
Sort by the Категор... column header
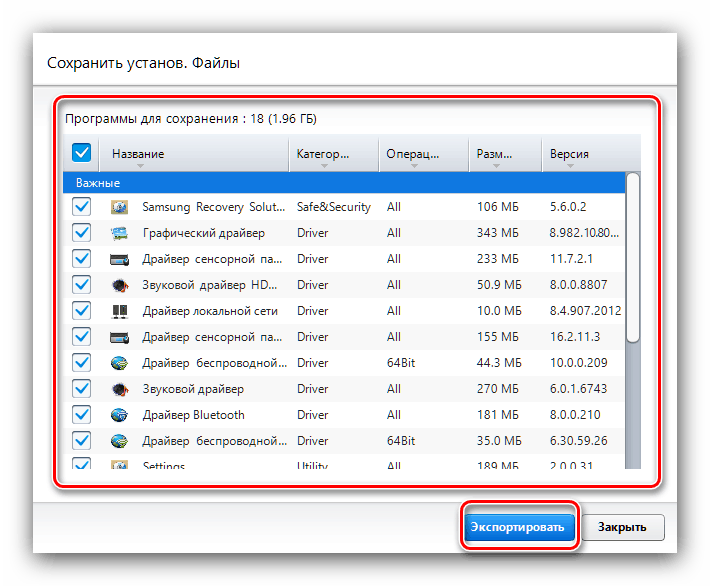(334, 154)
